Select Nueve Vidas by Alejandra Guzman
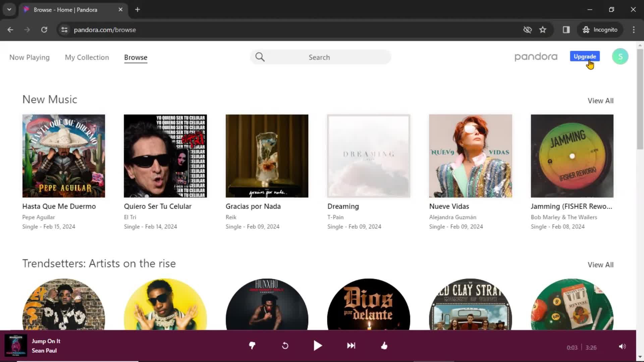644x362 pixels. [470, 156]
